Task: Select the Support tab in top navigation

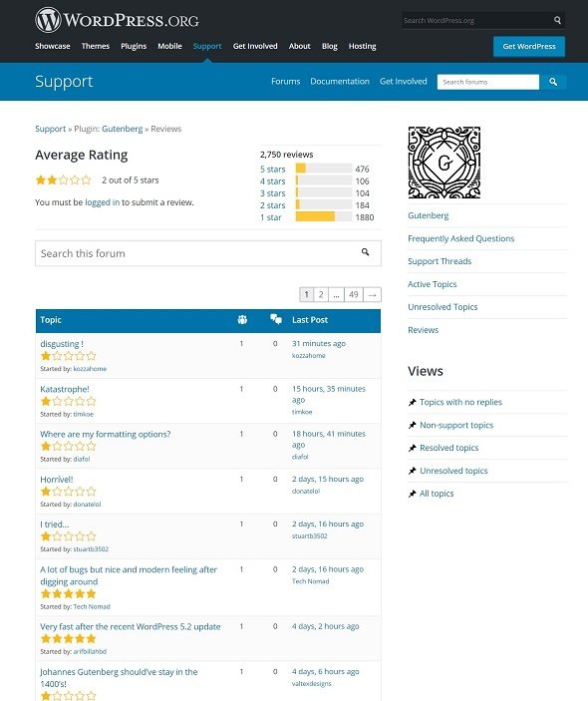Action: [x=207, y=46]
